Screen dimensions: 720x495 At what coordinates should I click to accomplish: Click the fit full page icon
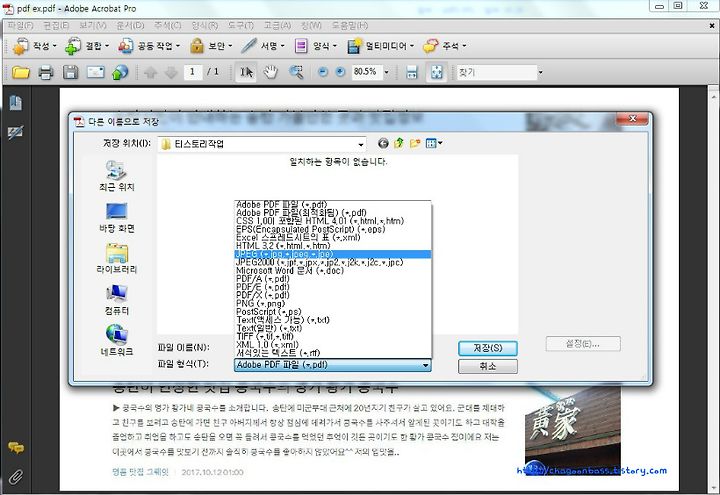tap(437, 72)
